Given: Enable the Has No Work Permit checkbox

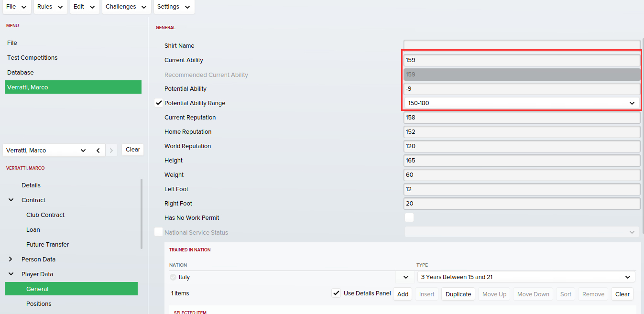Looking at the screenshot, I should click(x=409, y=218).
